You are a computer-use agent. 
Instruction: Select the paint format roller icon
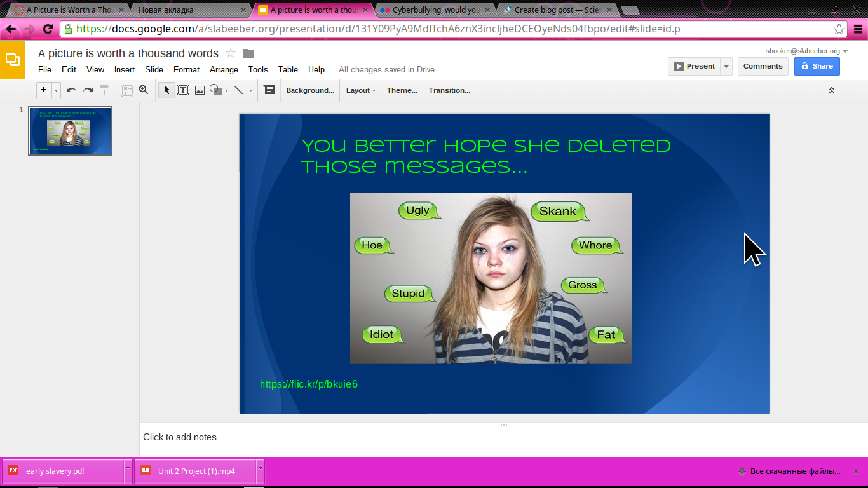[105, 90]
